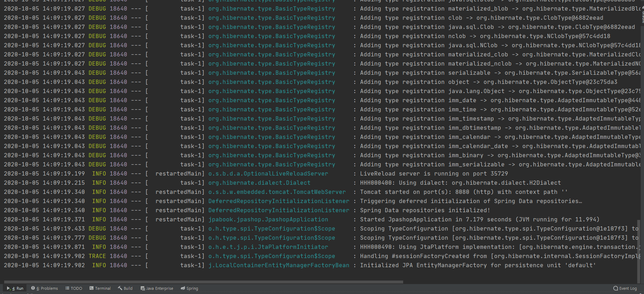The image size is (644, 294).
Task: Click the 'registration nclob ->' log message
Action: click(x=485, y=36)
